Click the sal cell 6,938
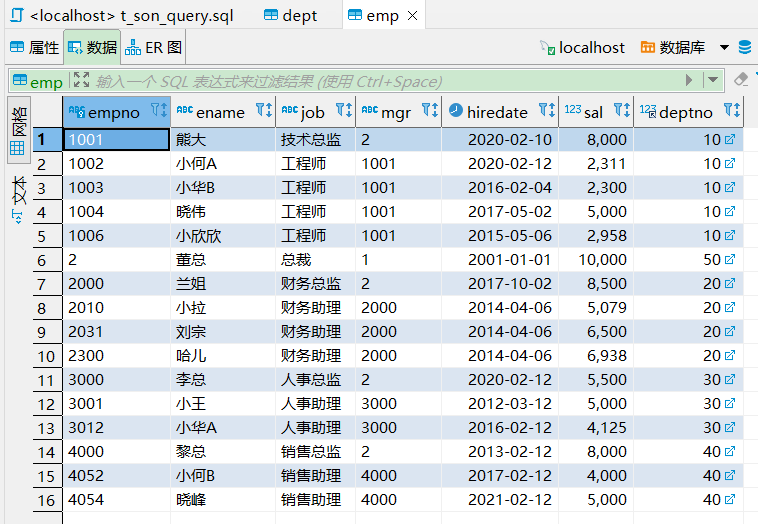The height and width of the screenshot is (524, 758). point(596,356)
